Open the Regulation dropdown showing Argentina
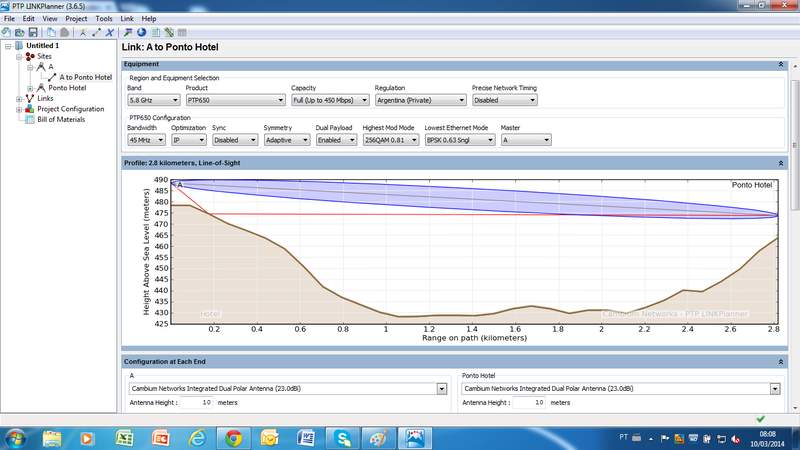800x450 pixels. tap(418, 100)
